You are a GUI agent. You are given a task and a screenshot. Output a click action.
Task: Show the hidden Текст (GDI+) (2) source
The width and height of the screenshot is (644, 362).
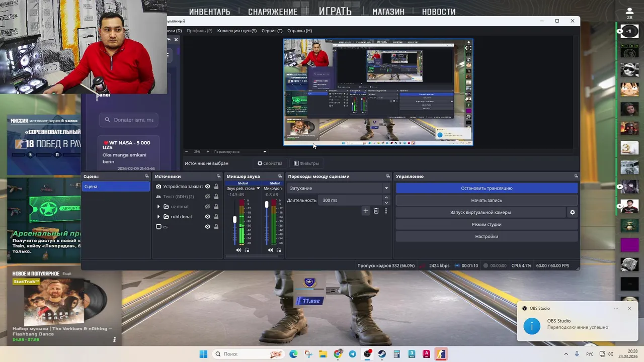tap(207, 197)
